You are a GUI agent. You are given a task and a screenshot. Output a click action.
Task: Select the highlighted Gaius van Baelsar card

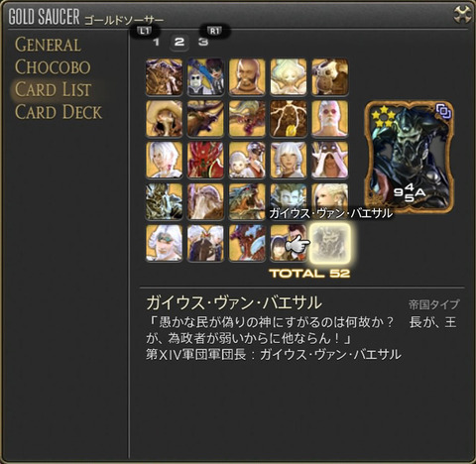pos(329,243)
